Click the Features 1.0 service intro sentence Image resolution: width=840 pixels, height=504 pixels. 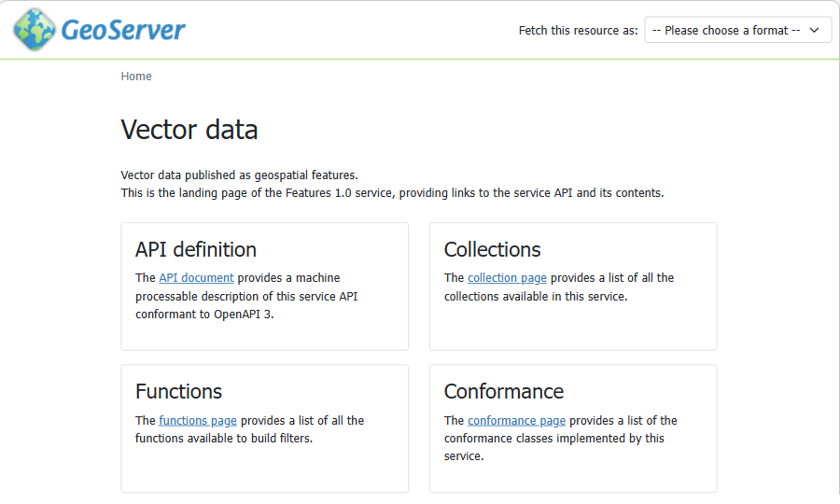coord(392,193)
